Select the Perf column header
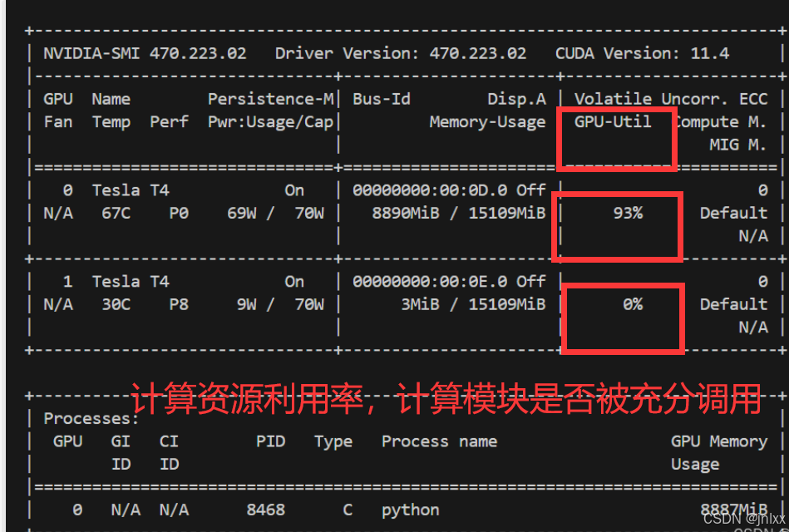Image resolution: width=789 pixels, height=532 pixels. [x=169, y=122]
